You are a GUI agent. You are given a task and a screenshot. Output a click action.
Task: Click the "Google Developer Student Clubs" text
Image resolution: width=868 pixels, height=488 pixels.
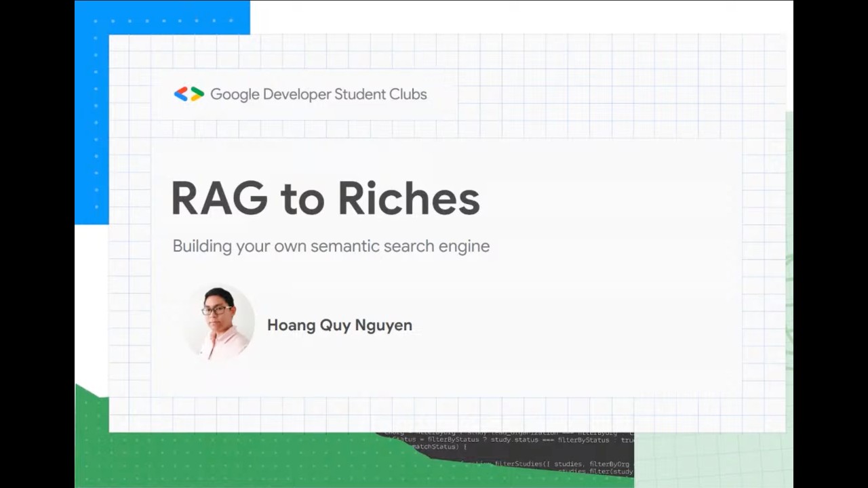coord(318,94)
